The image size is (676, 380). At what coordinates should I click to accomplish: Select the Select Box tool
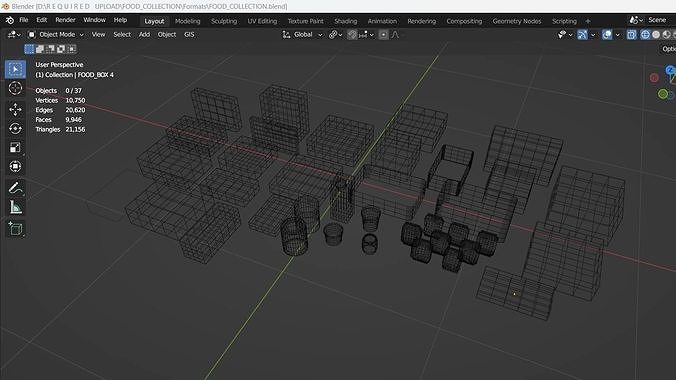tap(15, 69)
